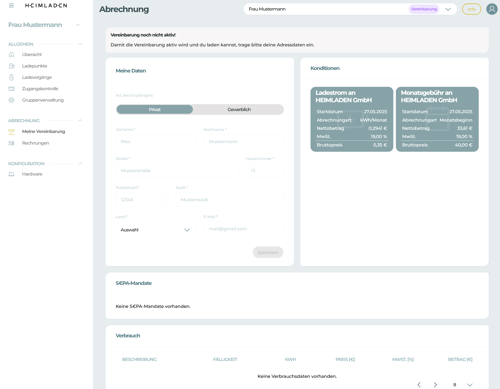Click the Abrechnung page title
Viewport: 500px width, 389px height.
124,9
